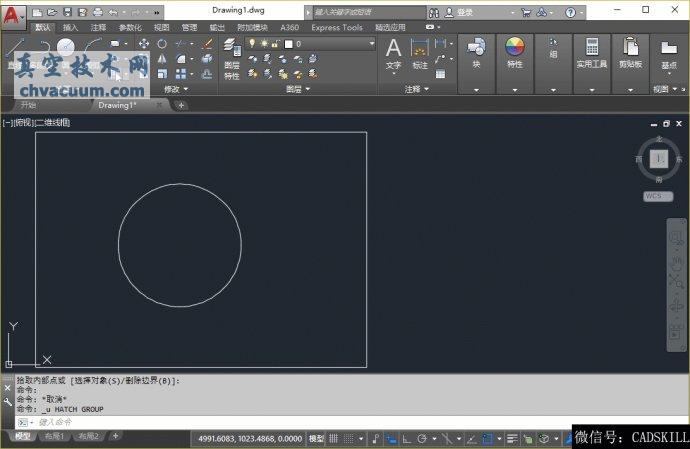Open the AutoCAD application menu logo
690x449 pixels.
[x=14, y=17]
